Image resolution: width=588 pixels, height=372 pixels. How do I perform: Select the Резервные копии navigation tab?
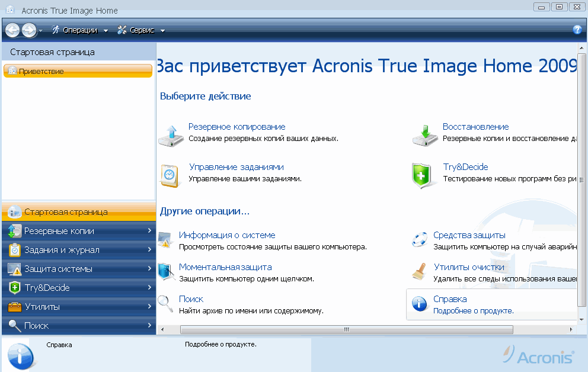click(x=79, y=231)
